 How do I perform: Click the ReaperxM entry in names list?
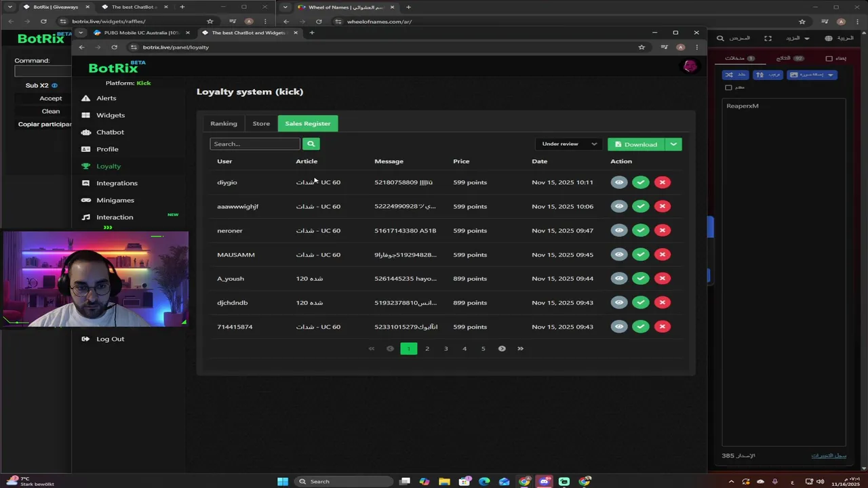coord(743,106)
